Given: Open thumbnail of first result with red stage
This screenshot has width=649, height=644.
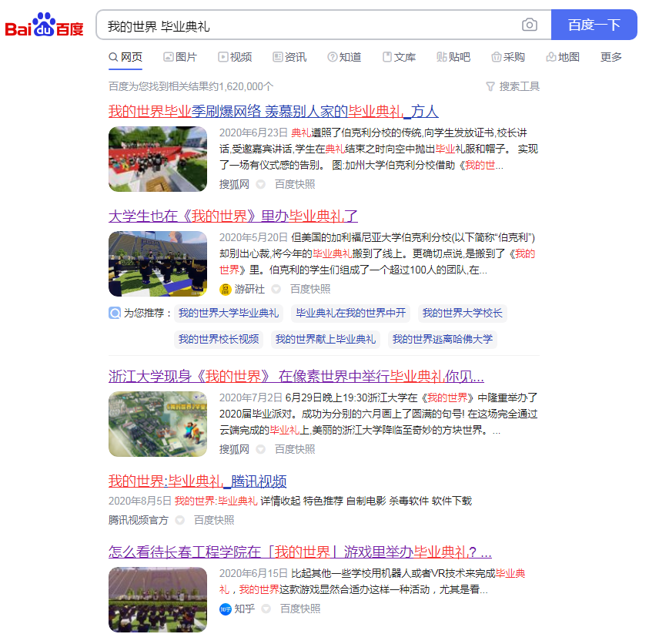Looking at the screenshot, I should point(158,159).
